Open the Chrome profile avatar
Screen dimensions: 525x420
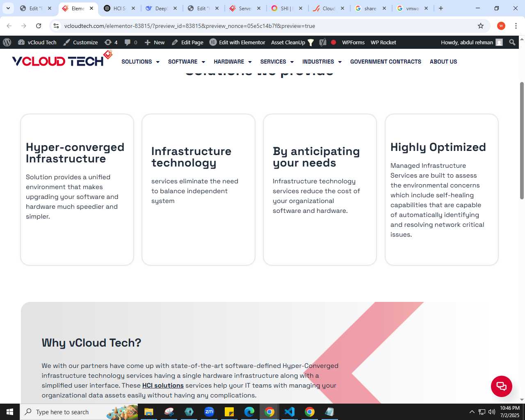point(501,26)
